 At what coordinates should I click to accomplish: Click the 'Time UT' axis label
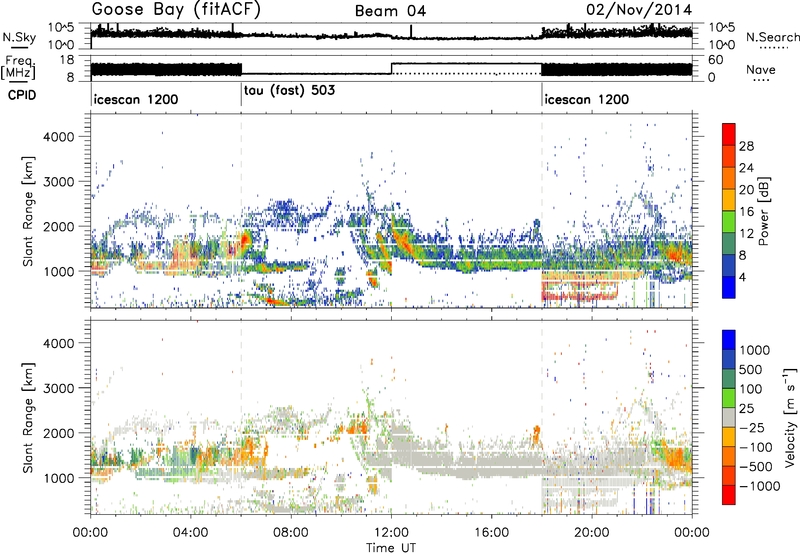[391, 547]
